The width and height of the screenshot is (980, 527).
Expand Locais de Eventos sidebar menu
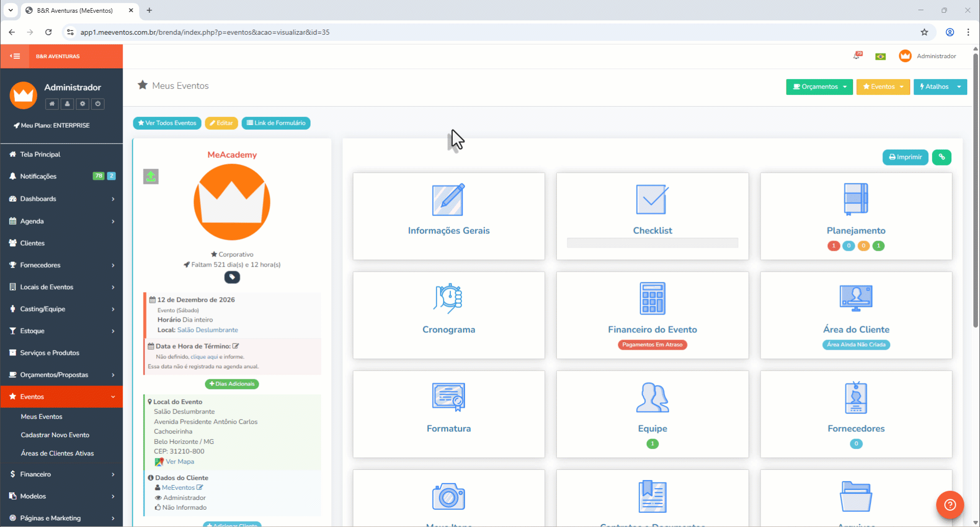61,287
